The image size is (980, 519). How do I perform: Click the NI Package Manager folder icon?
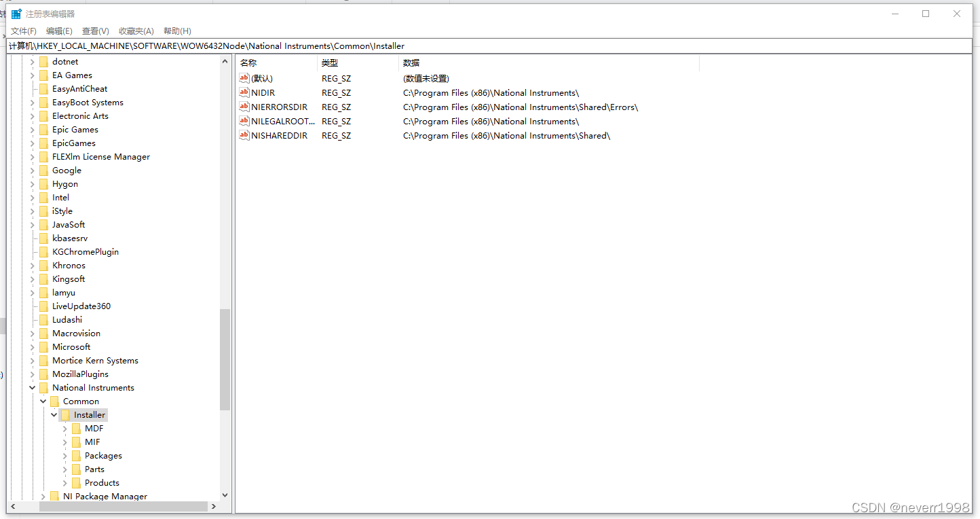coord(55,497)
